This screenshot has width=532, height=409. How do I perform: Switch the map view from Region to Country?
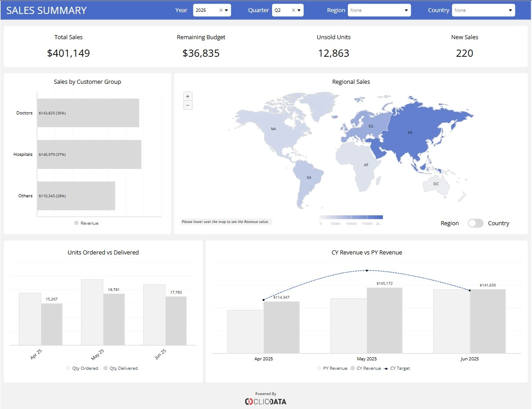475,223
